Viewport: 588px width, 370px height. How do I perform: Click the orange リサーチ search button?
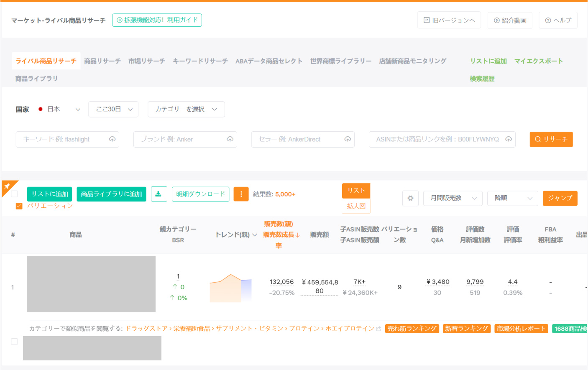click(x=551, y=139)
